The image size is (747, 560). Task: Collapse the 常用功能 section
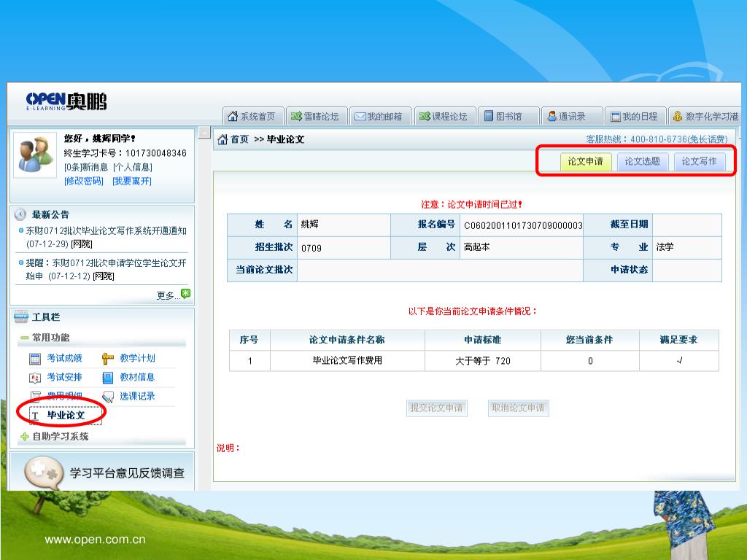(x=24, y=338)
